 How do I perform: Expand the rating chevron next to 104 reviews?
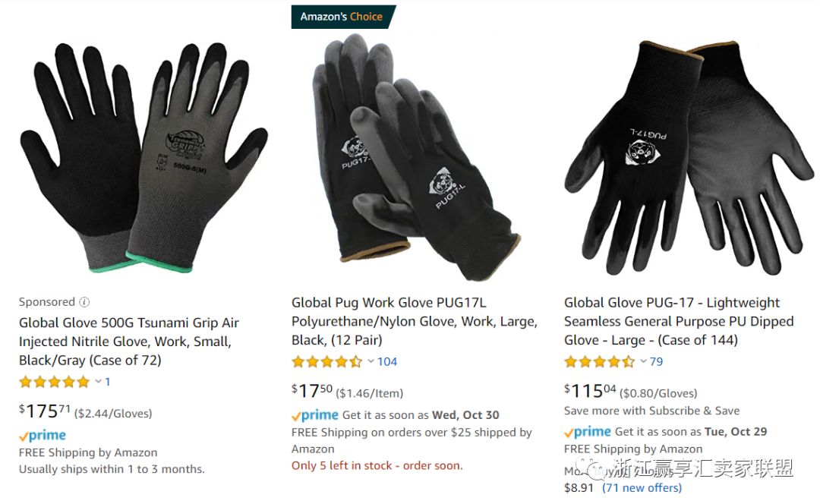pos(371,361)
